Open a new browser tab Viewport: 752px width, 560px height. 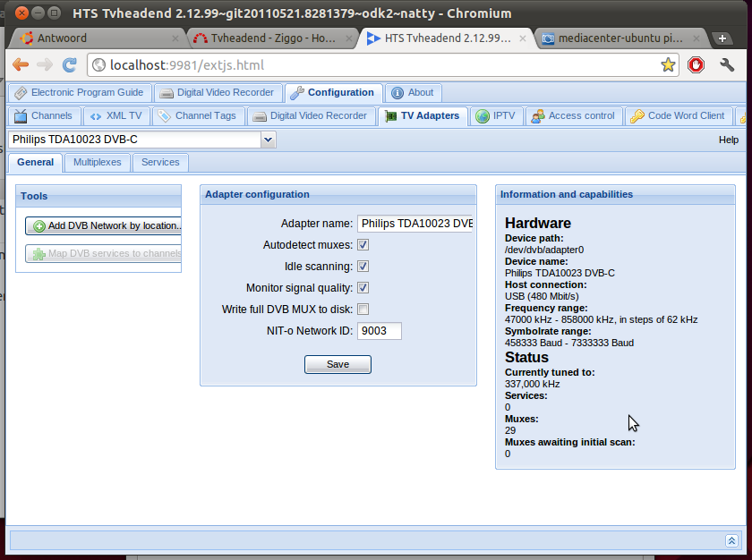click(x=722, y=38)
